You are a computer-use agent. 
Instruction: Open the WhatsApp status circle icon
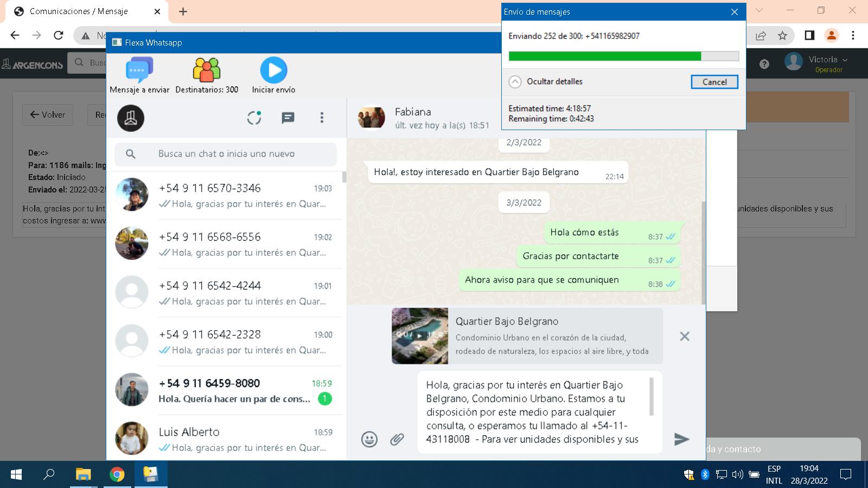pos(254,118)
